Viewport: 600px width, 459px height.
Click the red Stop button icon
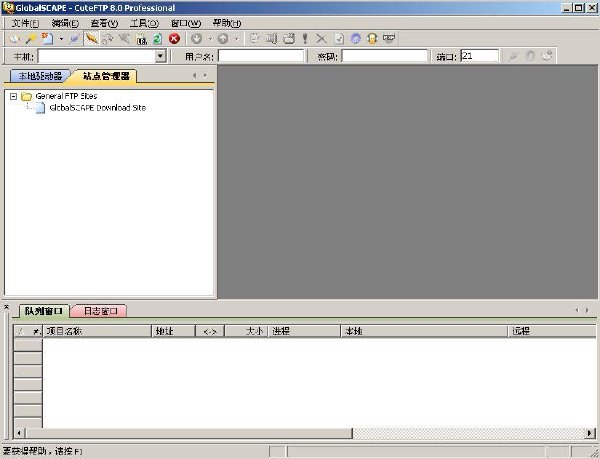(x=174, y=39)
